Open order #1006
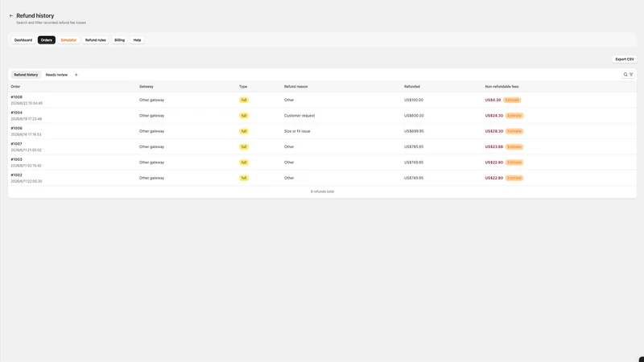Viewport: 644px width, 362px height. pos(16,129)
